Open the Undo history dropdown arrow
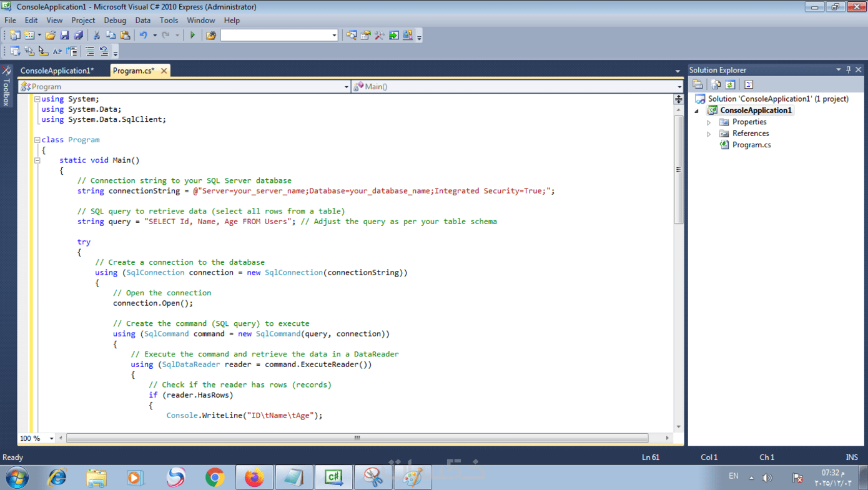 [155, 36]
